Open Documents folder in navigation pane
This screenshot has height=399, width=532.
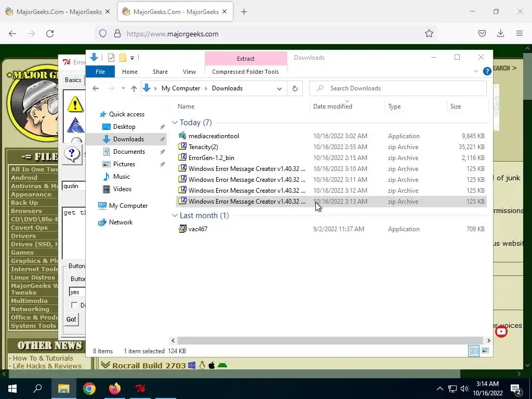(129, 152)
